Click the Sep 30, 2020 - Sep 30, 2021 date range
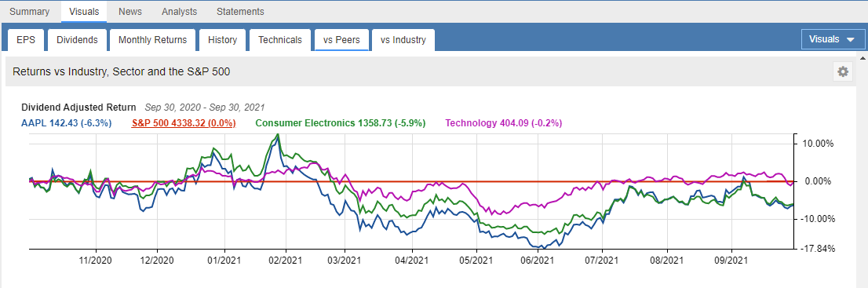868x288 pixels. coord(205,108)
